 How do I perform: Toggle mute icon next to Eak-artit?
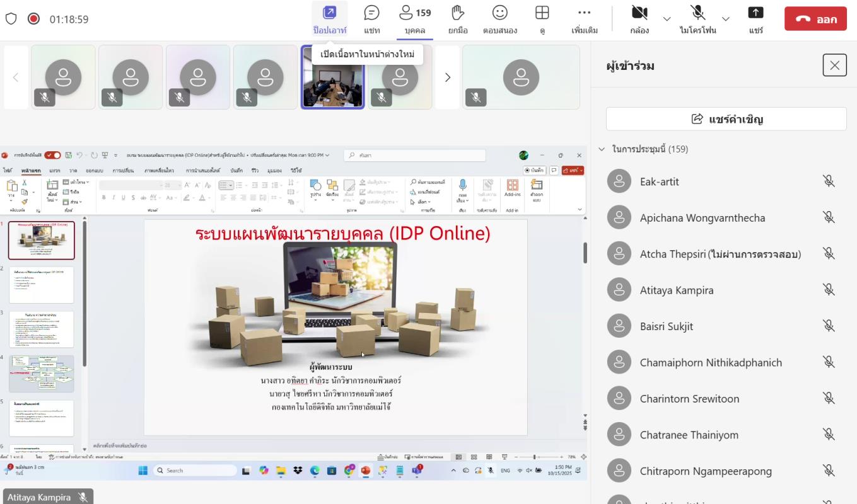pyautogui.click(x=829, y=181)
